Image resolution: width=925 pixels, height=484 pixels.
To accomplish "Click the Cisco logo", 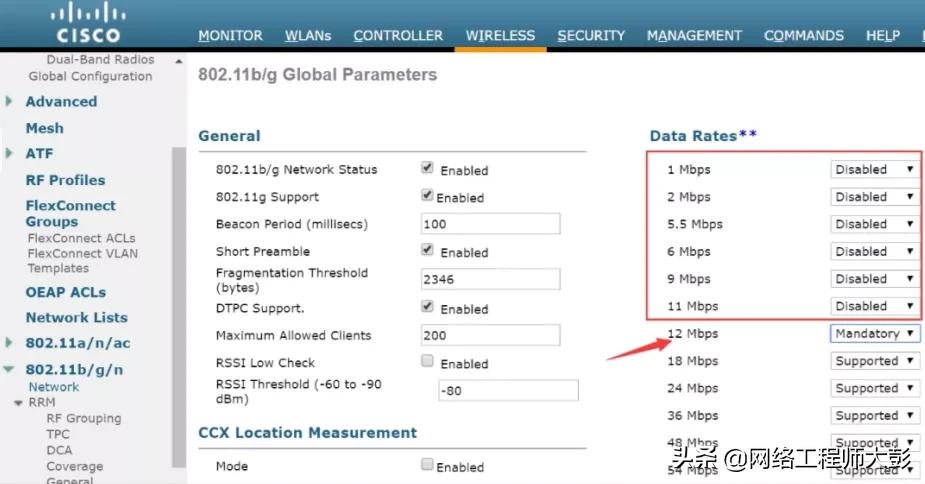I will tap(88, 22).
